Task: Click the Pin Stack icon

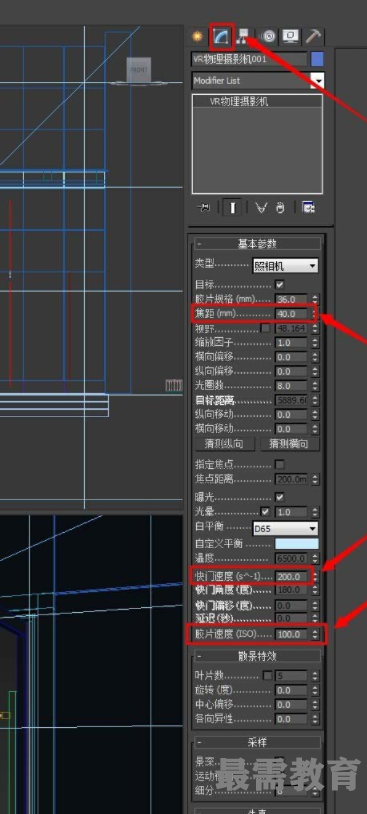Action: (x=204, y=208)
